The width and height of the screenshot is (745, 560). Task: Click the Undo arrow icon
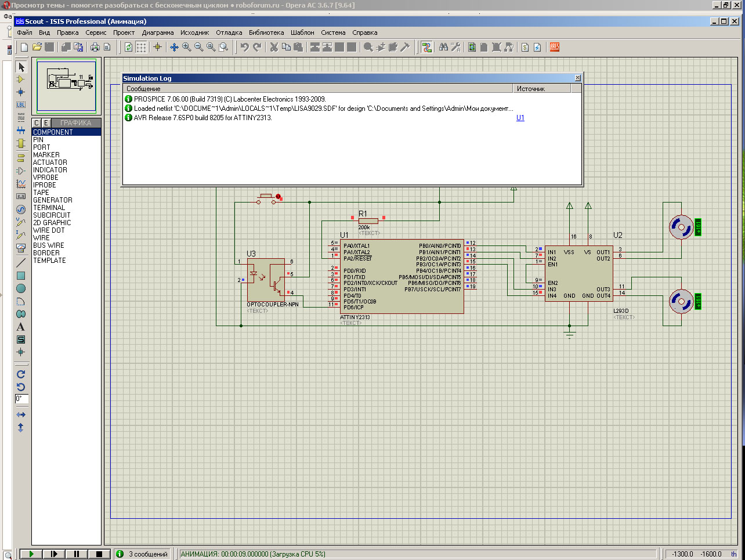[245, 47]
